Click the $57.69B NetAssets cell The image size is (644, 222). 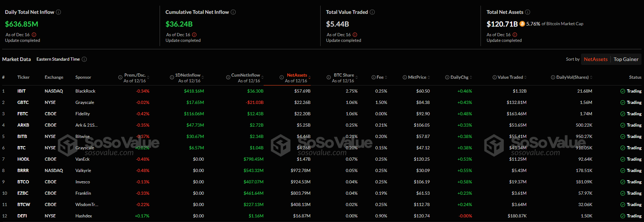[303, 91]
